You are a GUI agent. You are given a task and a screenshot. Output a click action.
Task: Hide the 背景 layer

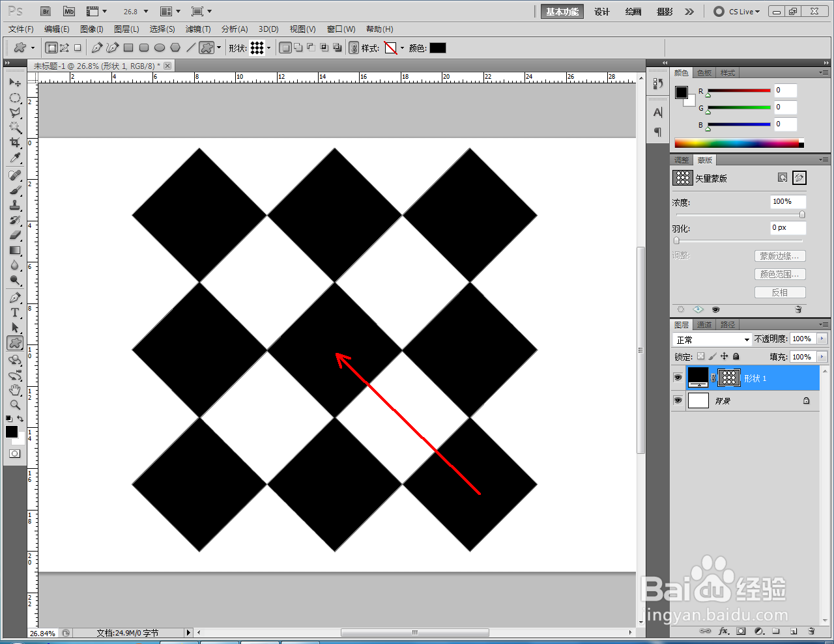[678, 400]
